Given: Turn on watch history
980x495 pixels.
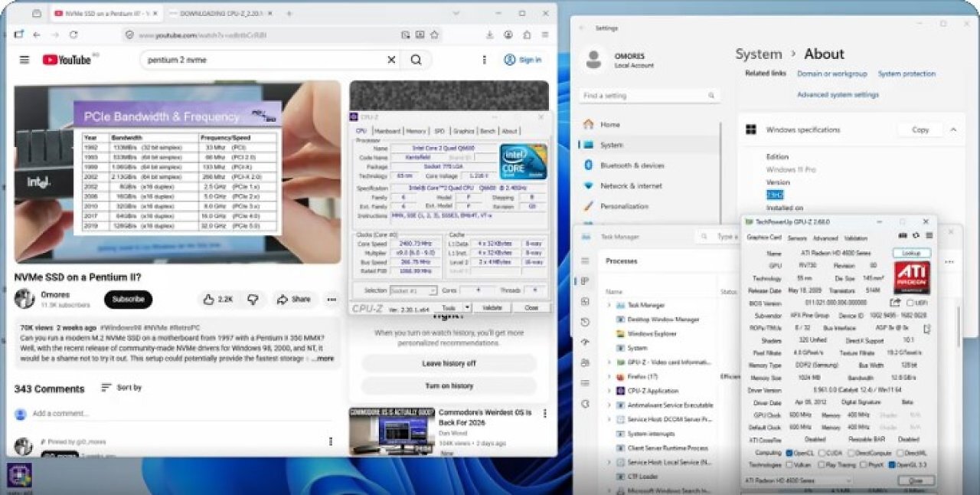Looking at the screenshot, I should click(x=449, y=385).
